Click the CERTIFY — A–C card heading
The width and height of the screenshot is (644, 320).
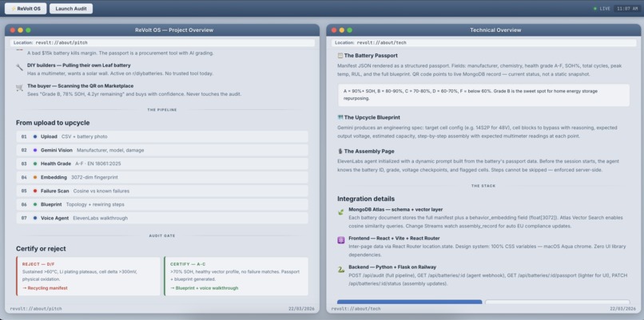pos(186,264)
